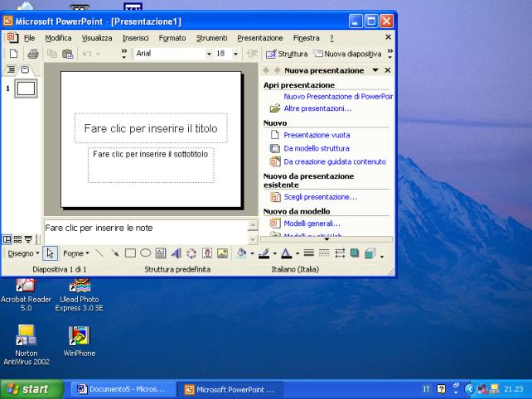Open the Modifica menu

coord(58,38)
